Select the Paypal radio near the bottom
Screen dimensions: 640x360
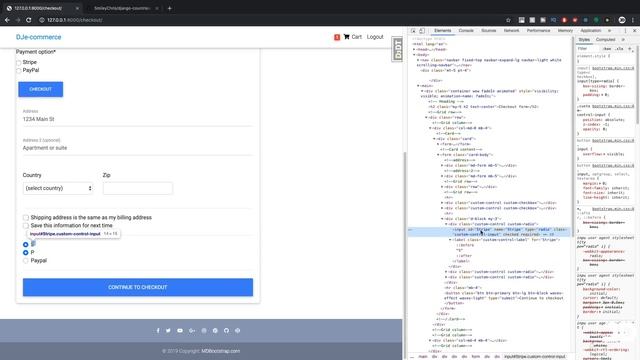(x=26, y=260)
